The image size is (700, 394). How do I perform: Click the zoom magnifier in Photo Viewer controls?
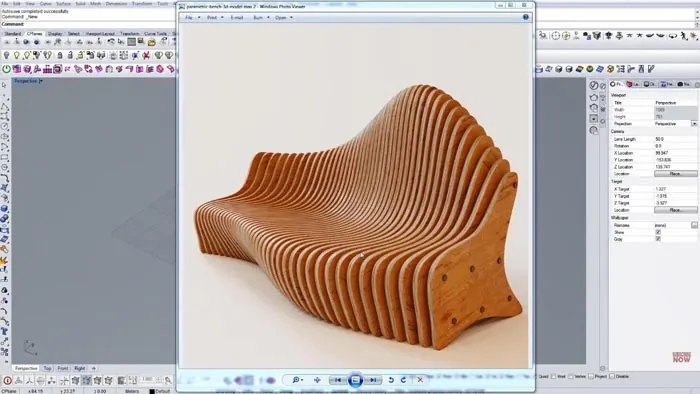(296, 380)
